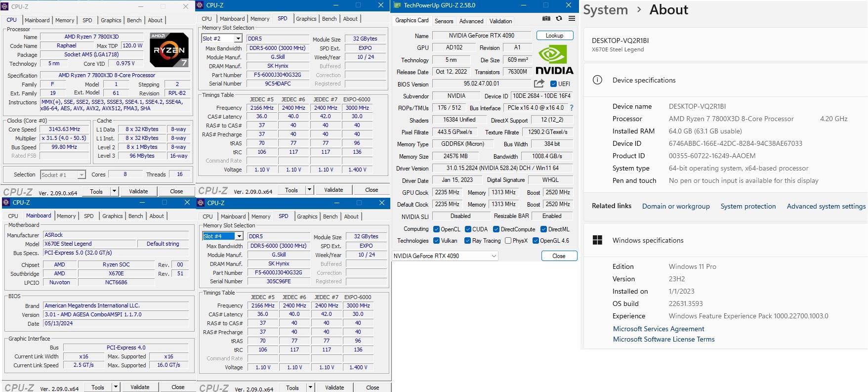Click the Device ID value in Settings
Viewport: 868px width, 392px height.
[x=736, y=143]
